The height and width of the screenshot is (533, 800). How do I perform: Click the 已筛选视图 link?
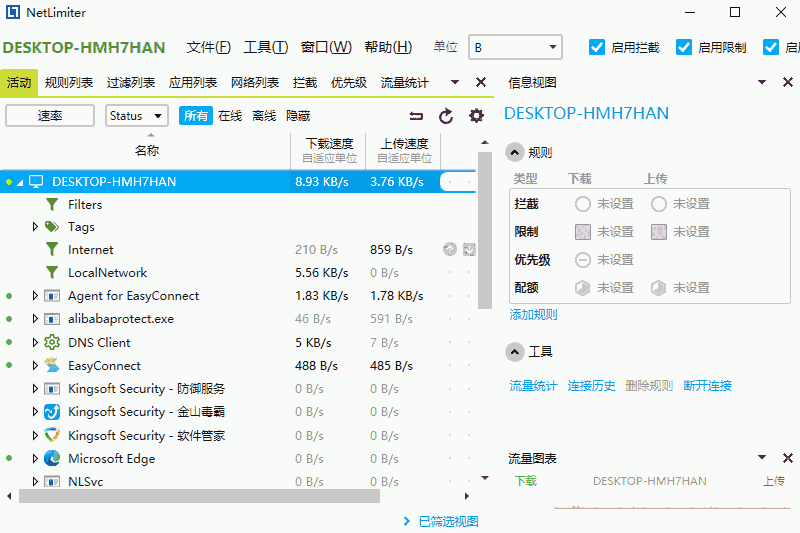coord(448,521)
